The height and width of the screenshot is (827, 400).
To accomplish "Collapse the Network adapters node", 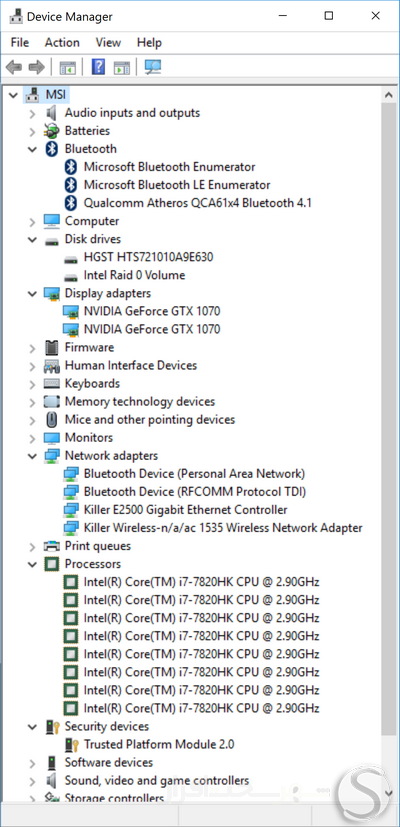I will click(x=32, y=456).
